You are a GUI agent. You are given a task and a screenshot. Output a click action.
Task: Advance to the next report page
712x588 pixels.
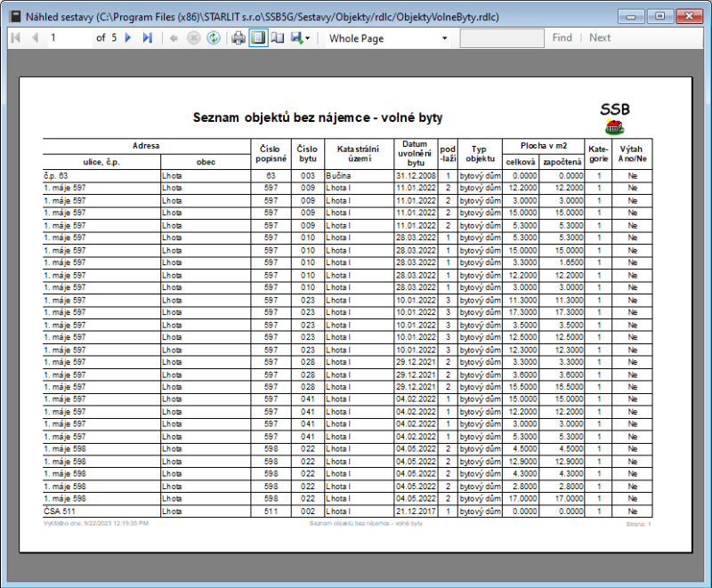[128, 38]
